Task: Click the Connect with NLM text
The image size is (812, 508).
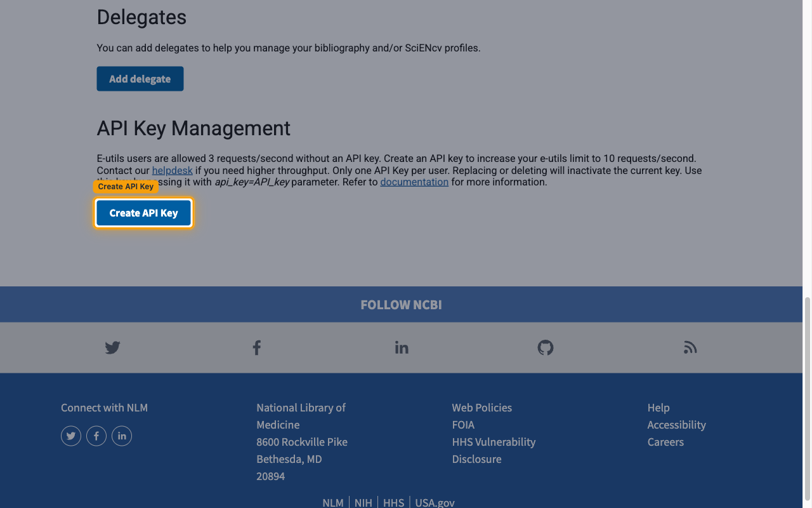Action: coord(104,408)
